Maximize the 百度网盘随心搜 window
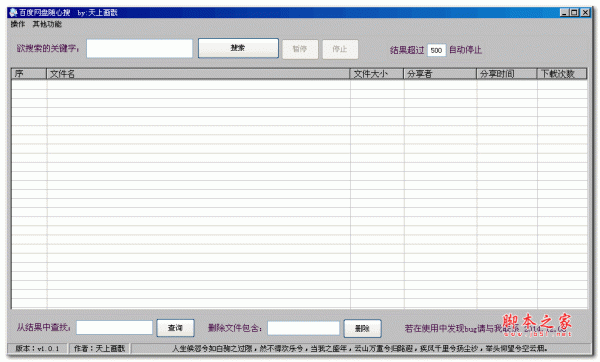The height and width of the screenshot is (362, 600). click(574, 13)
